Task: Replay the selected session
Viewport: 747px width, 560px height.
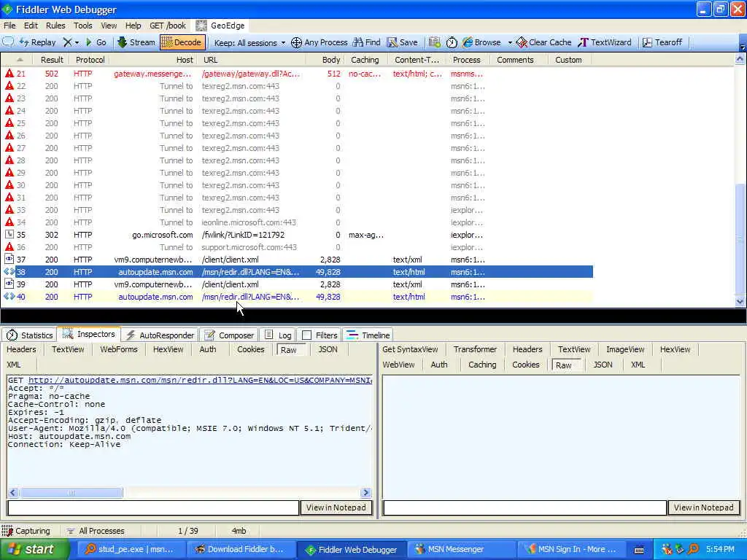Action: click(38, 42)
